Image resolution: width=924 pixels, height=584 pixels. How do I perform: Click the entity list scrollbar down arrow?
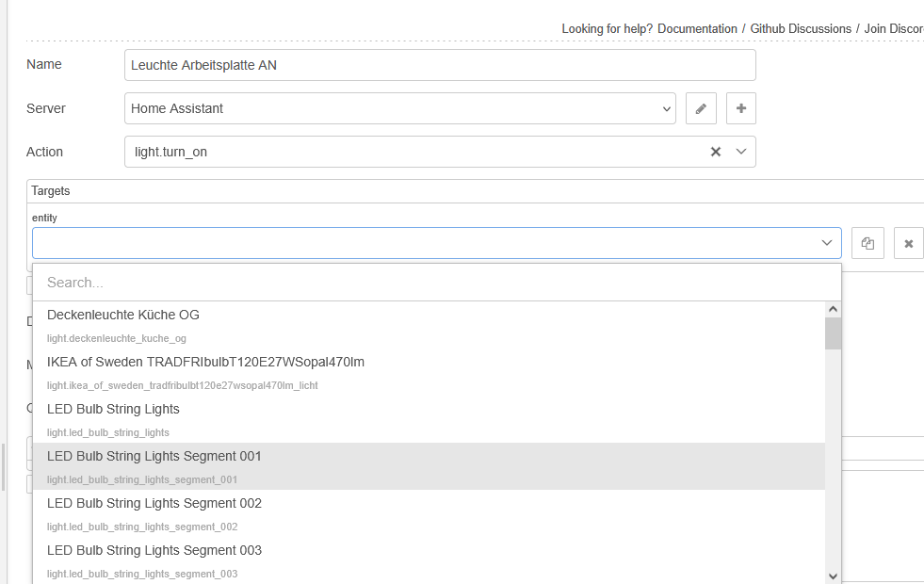pos(833,576)
